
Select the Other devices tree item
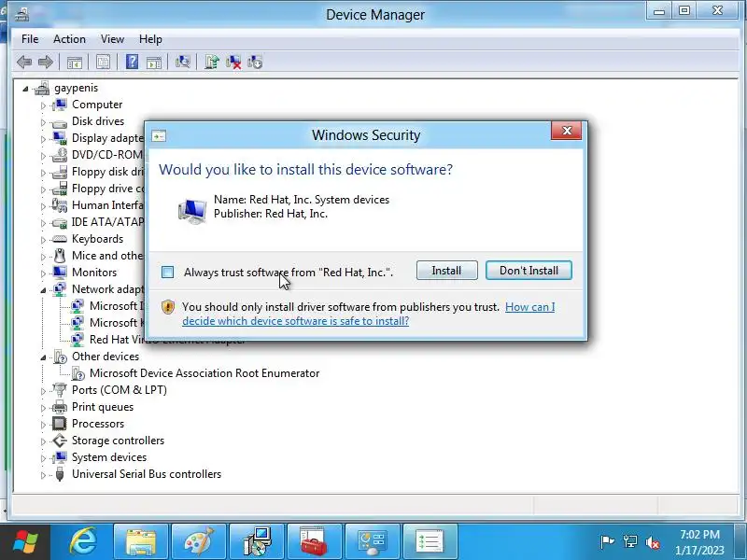106,357
